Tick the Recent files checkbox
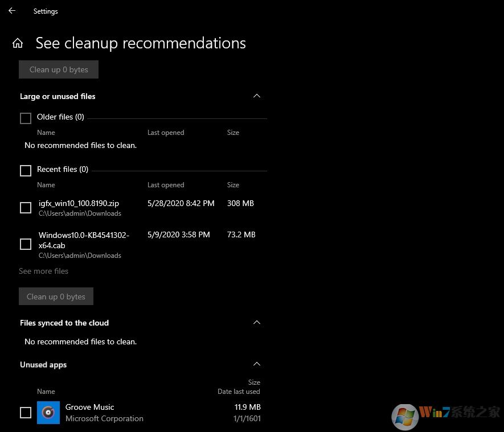Screen dimensions: 504x432 (26, 171)
